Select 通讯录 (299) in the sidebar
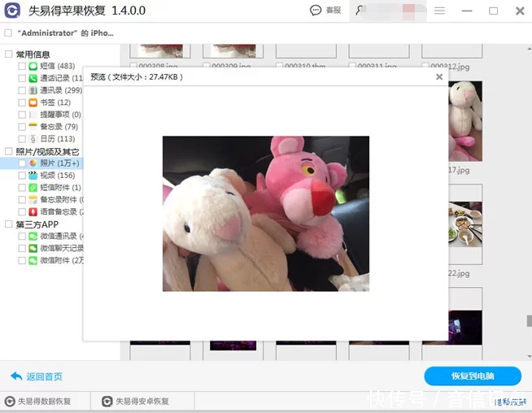This screenshot has width=532, height=413. click(61, 90)
